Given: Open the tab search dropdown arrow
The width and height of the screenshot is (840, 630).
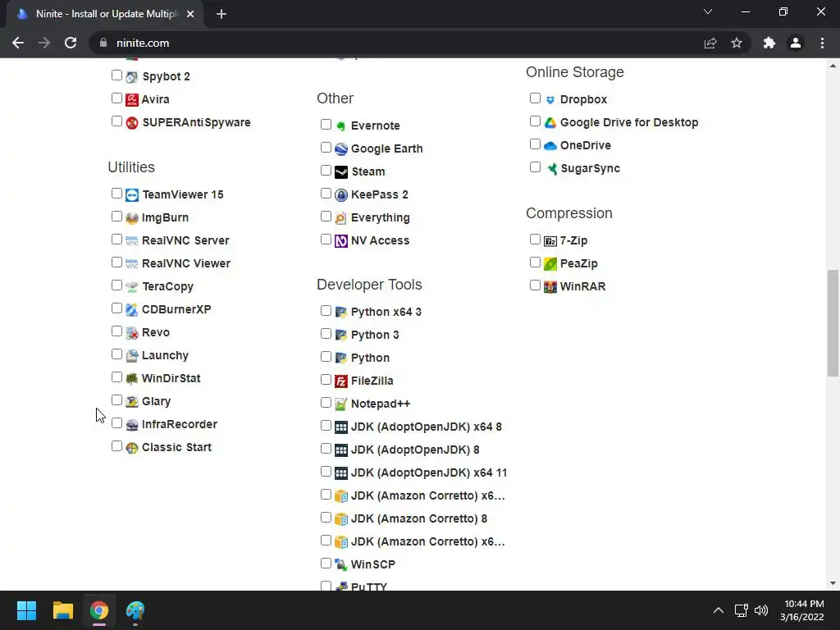Looking at the screenshot, I should (x=708, y=11).
